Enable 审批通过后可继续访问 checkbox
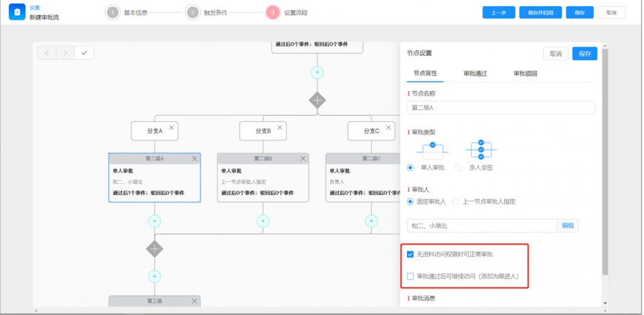The height and width of the screenshot is (315, 644). coord(411,276)
